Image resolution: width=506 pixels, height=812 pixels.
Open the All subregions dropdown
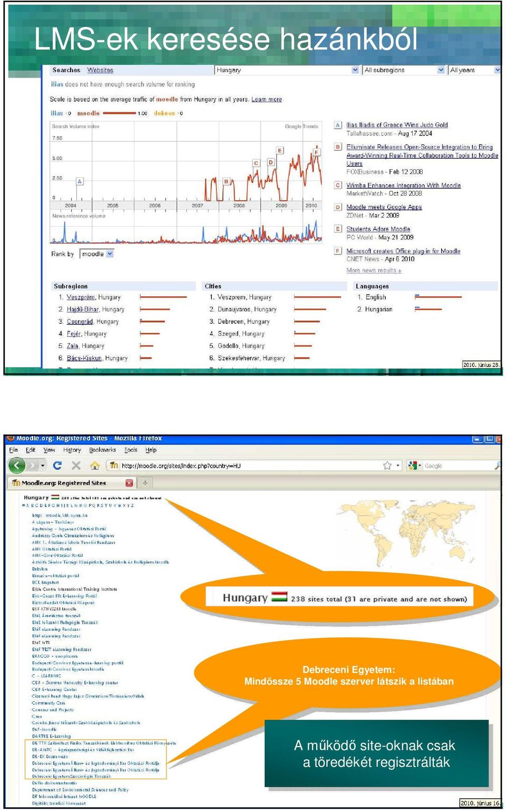pos(404,70)
